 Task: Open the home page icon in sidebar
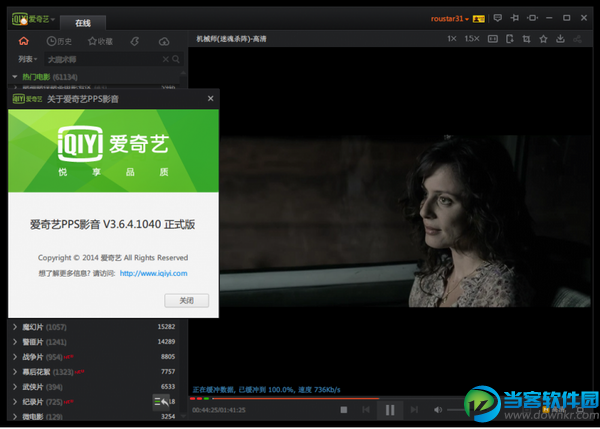(x=24, y=41)
